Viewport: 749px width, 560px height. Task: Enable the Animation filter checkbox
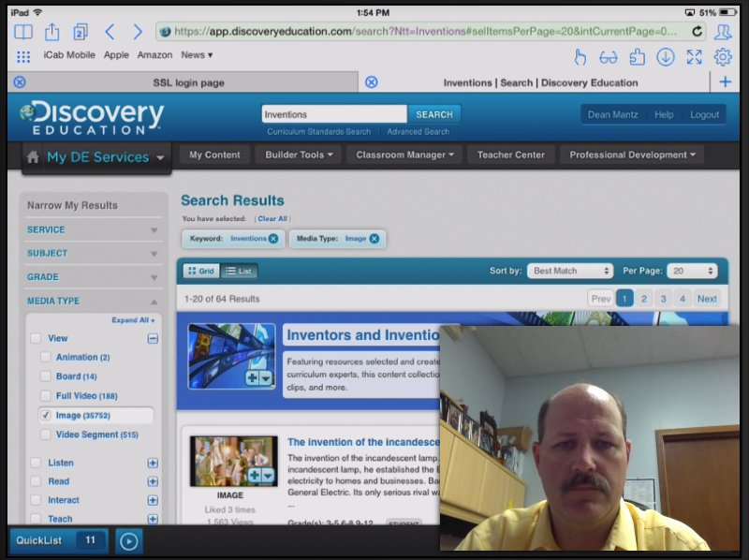tap(45, 357)
